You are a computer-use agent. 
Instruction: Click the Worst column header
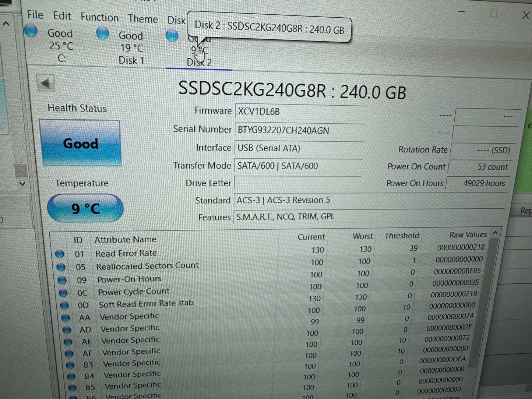pos(363,236)
